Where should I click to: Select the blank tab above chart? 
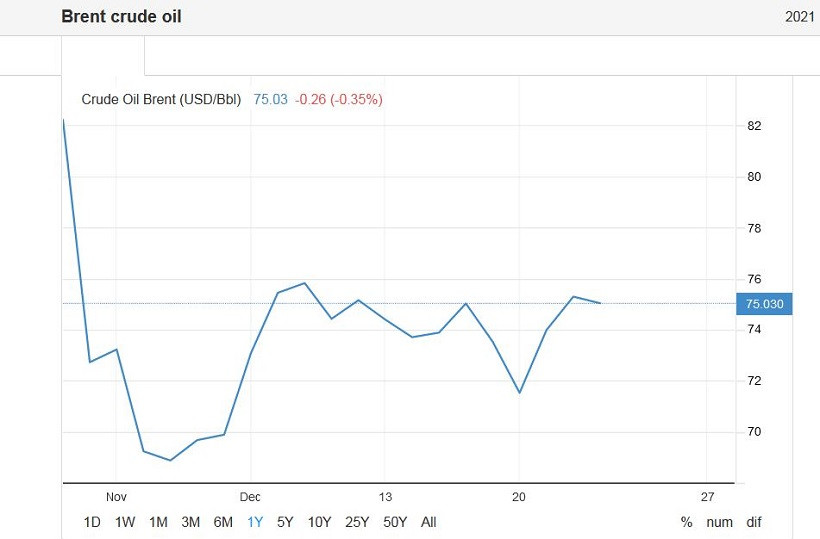click(103, 56)
